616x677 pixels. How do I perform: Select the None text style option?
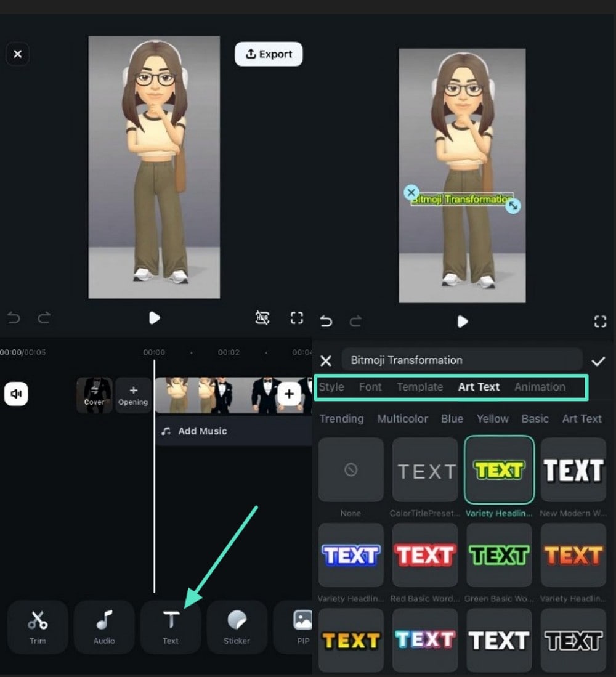click(351, 470)
